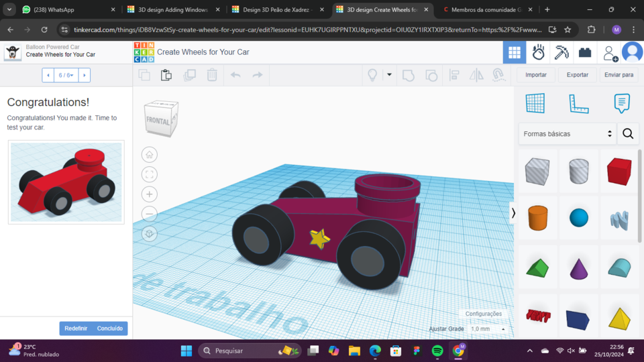Screen dimensions: 644x362
Task: Click the Paste clipboard icon
Action: 166,75
